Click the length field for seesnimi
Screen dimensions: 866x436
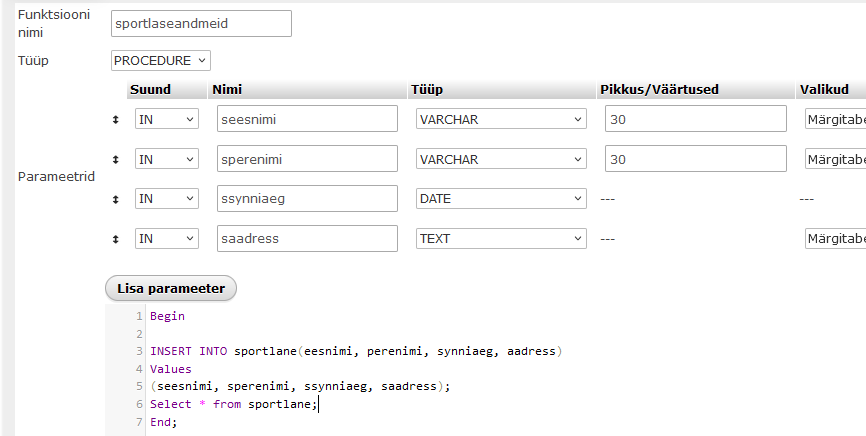tap(695, 120)
